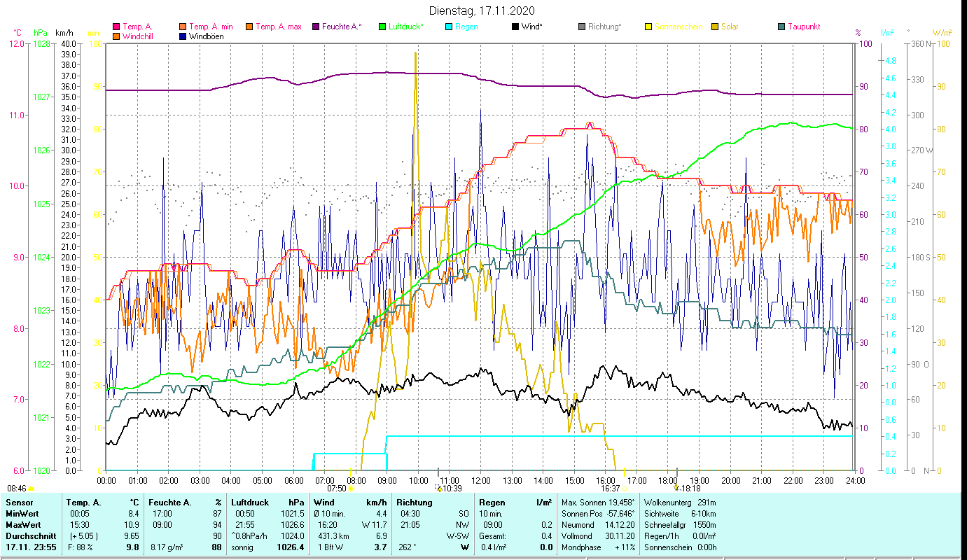Click the 'Mondphase +11%' entry
967x560 pixels.
[599, 547]
